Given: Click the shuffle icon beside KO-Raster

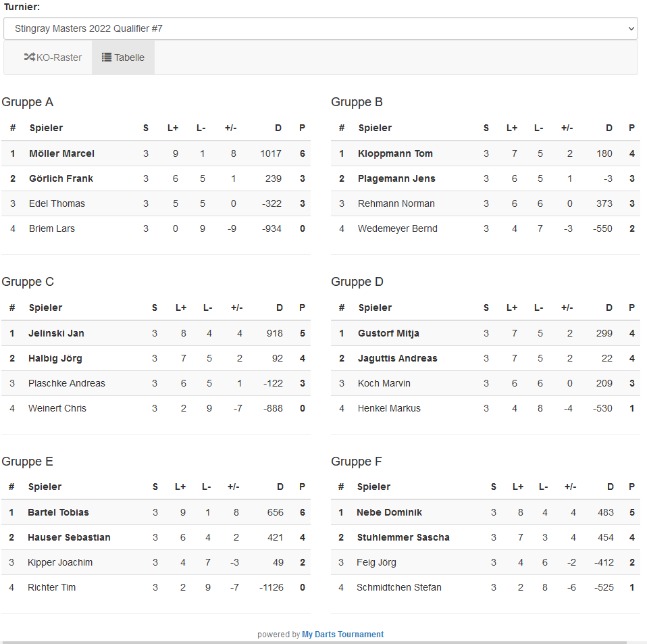Looking at the screenshot, I should coord(29,57).
